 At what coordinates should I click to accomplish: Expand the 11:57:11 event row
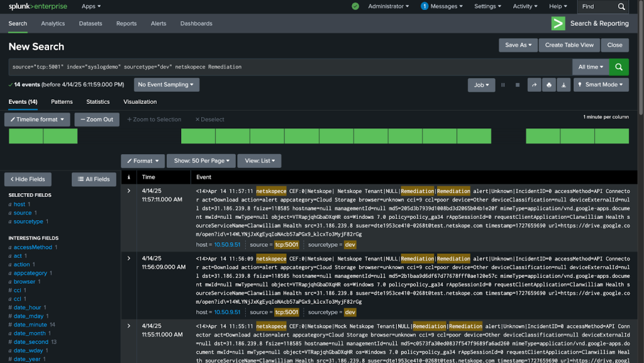[x=128, y=191]
